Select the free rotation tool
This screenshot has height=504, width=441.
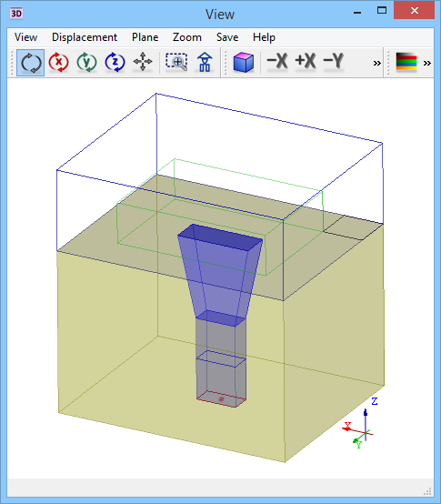click(x=31, y=63)
